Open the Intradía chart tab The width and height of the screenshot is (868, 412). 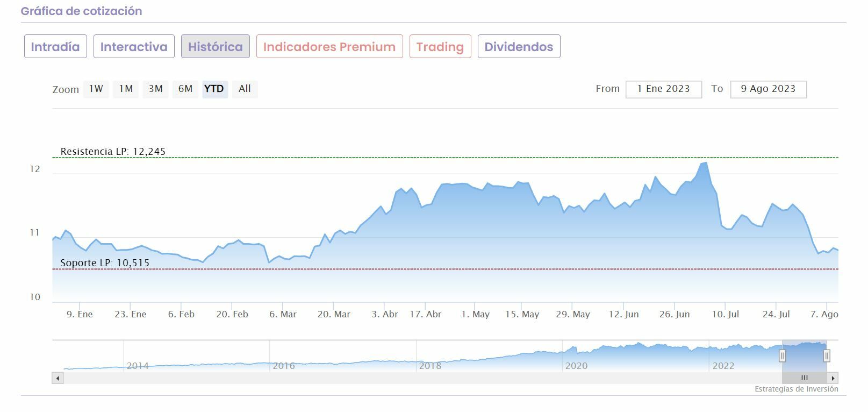(x=55, y=47)
